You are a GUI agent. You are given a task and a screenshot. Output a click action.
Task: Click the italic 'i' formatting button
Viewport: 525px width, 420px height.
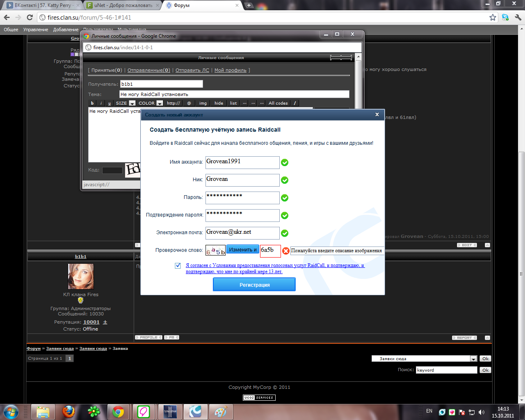(101, 103)
